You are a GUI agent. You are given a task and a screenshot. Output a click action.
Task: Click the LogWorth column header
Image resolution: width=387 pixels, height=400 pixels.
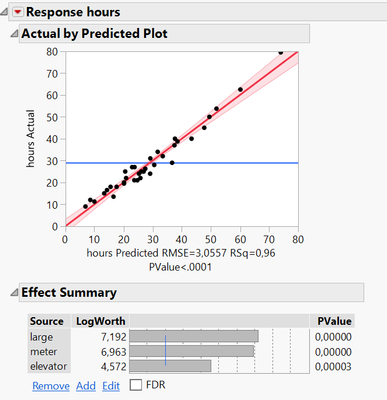100,321
